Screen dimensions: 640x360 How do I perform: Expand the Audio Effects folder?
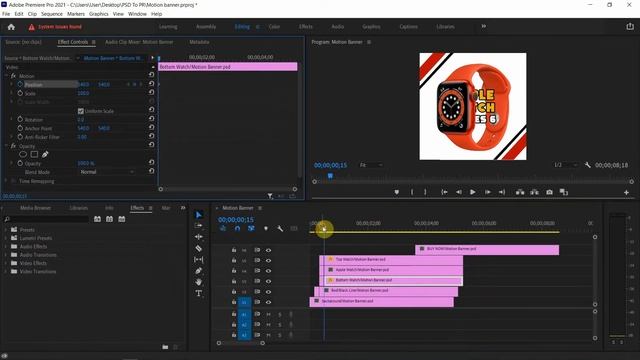click(6, 247)
